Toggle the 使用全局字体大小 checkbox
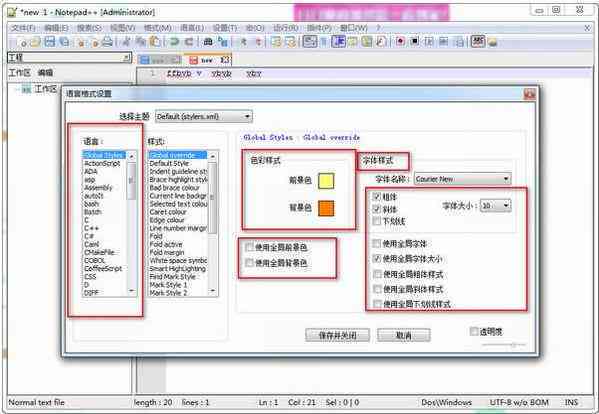The image size is (599, 414). pos(377,259)
